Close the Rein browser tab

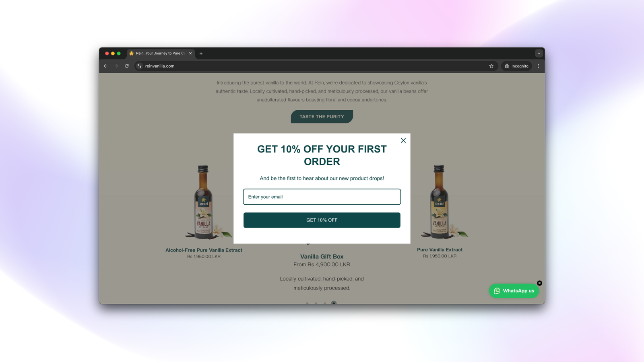click(x=190, y=53)
